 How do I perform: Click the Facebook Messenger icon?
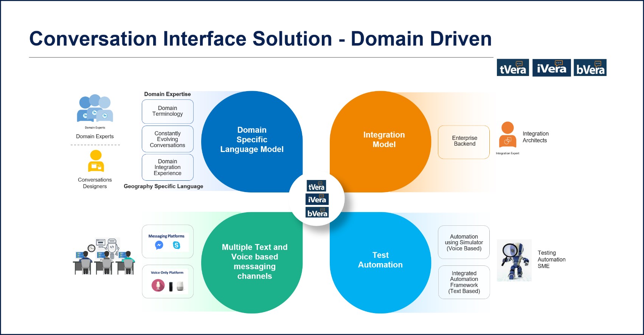[159, 245]
